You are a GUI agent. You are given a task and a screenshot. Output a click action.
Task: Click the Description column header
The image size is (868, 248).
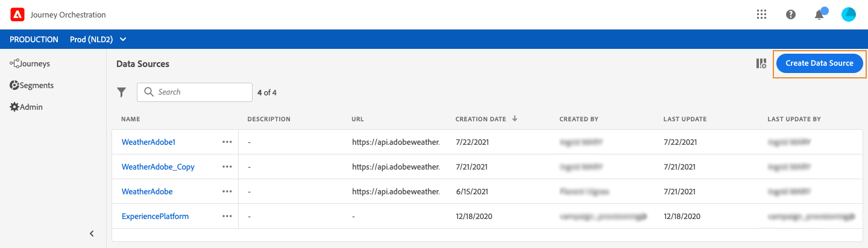(269, 119)
